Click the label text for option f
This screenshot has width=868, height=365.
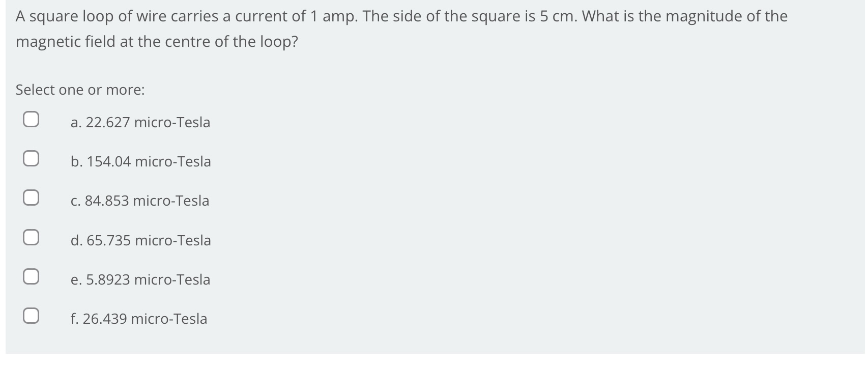click(x=138, y=319)
